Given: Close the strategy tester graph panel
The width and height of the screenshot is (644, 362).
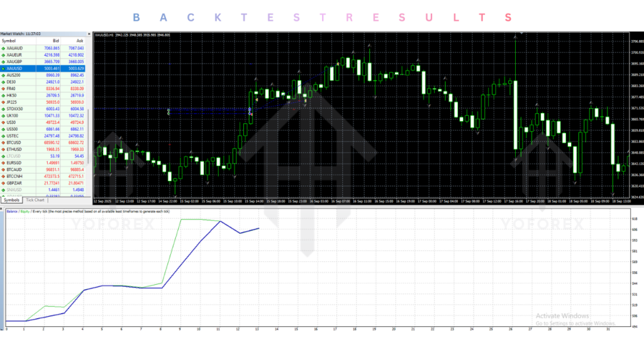Looking at the screenshot, I should 2,207.
